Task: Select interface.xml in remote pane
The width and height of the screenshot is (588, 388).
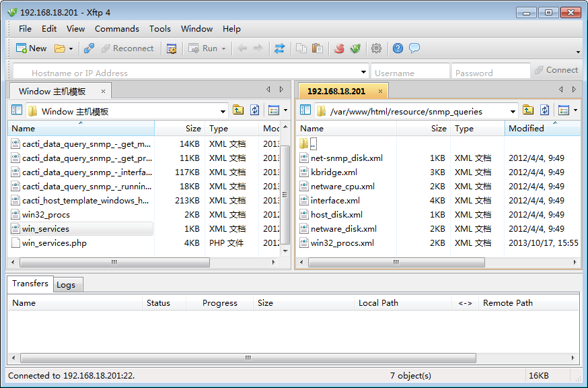Action: pyautogui.click(x=335, y=201)
